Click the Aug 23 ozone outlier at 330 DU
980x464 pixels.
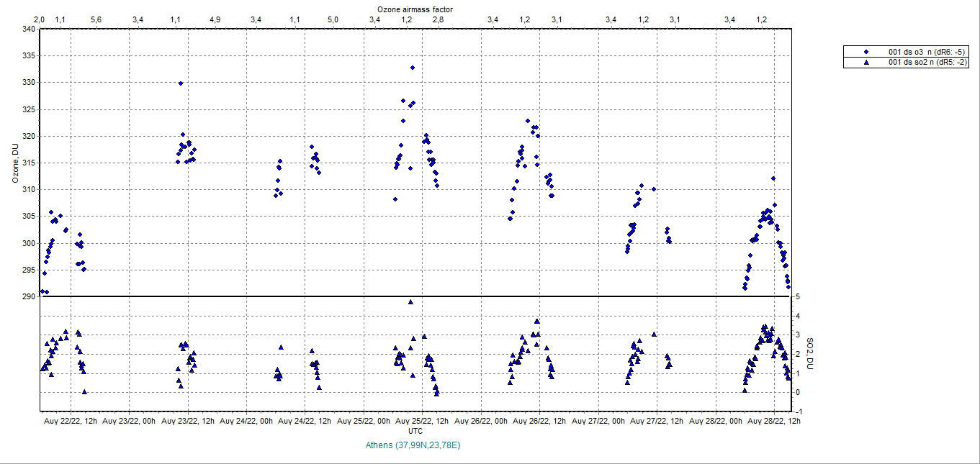[181, 83]
